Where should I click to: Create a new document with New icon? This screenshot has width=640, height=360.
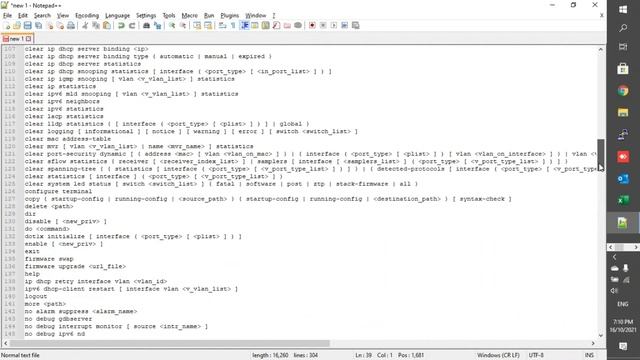pyautogui.click(x=7, y=25)
